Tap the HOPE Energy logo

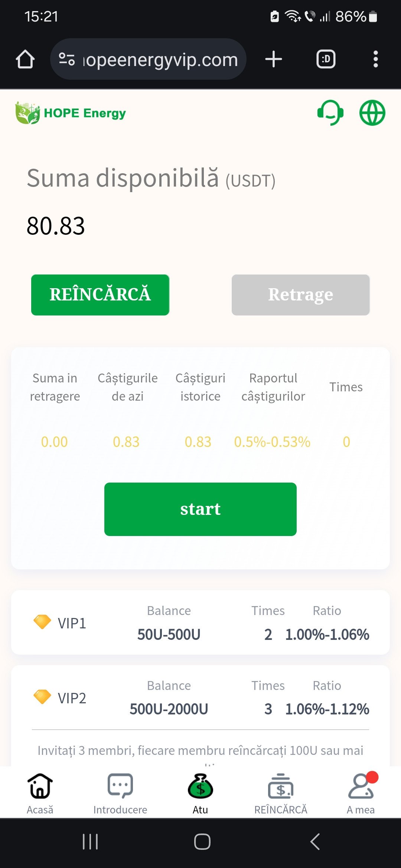click(71, 113)
